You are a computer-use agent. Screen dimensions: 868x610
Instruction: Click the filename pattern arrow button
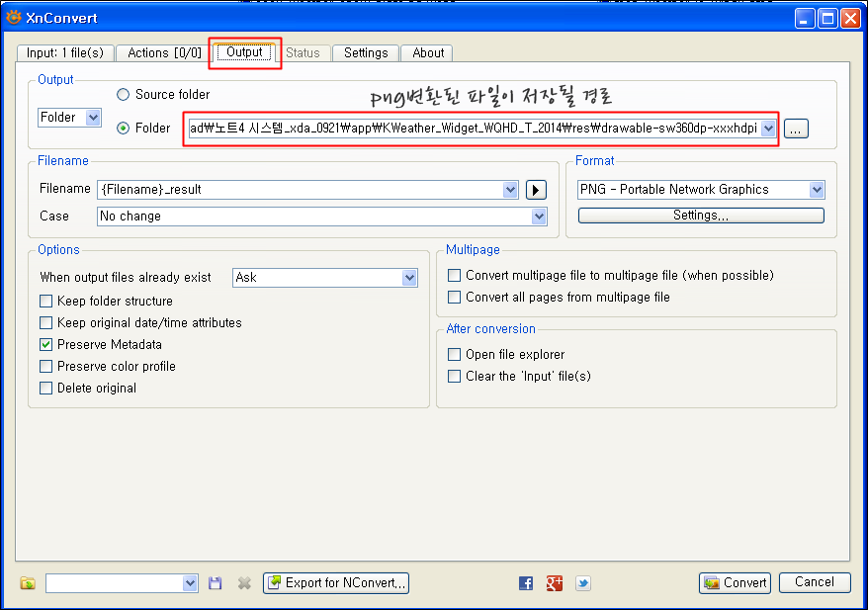[536, 189]
